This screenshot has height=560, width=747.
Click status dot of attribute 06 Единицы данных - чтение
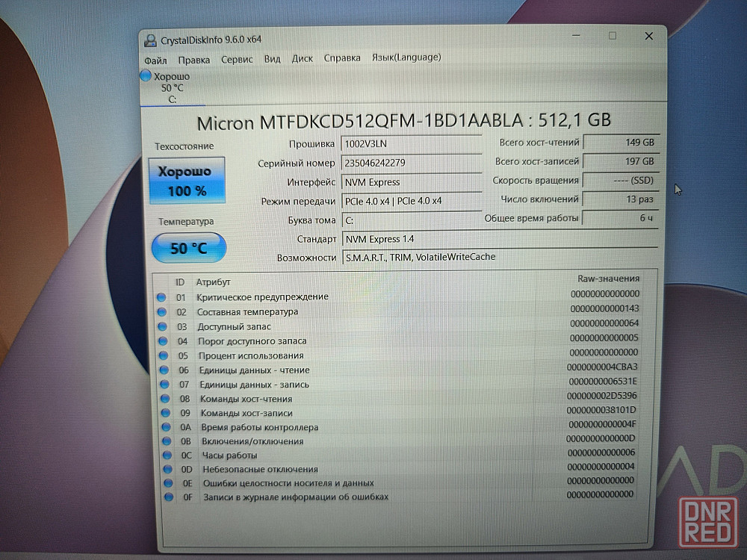(x=164, y=370)
